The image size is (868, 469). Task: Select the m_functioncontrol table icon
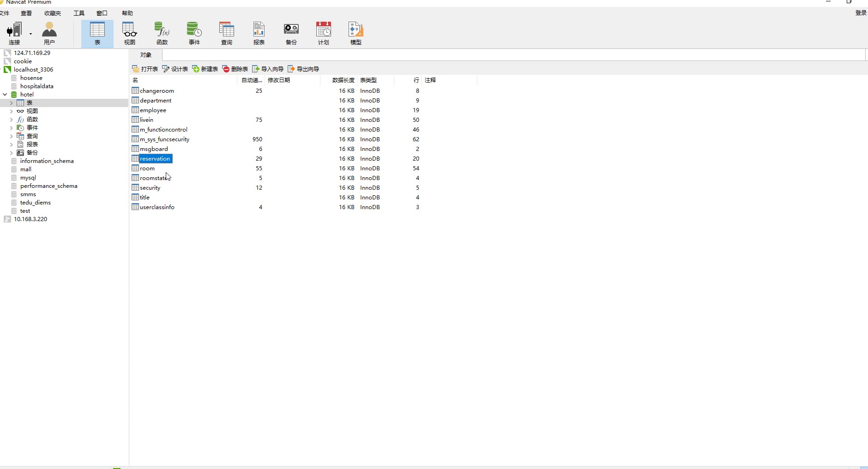point(135,129)
